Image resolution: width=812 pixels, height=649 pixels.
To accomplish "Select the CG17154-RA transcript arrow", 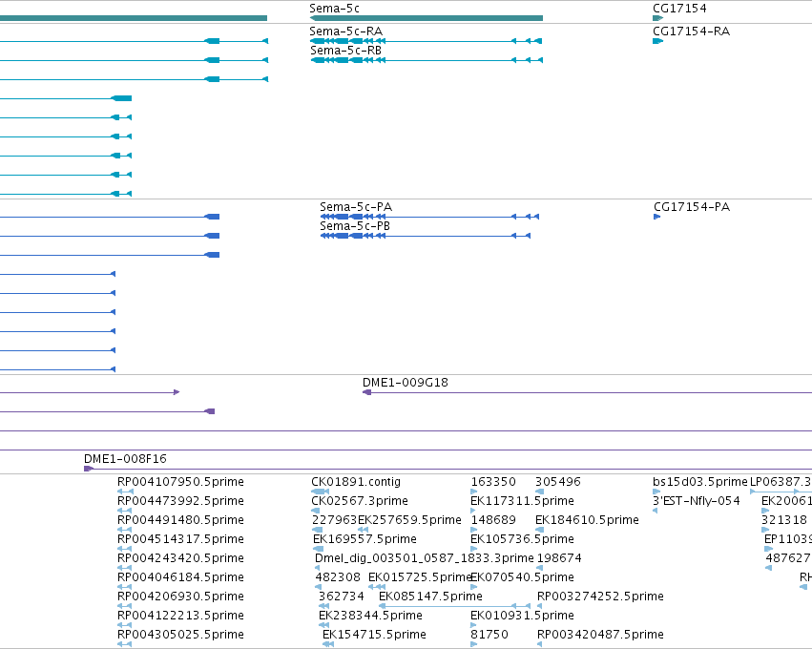I will pyautogui.click(x=657, y=41).
